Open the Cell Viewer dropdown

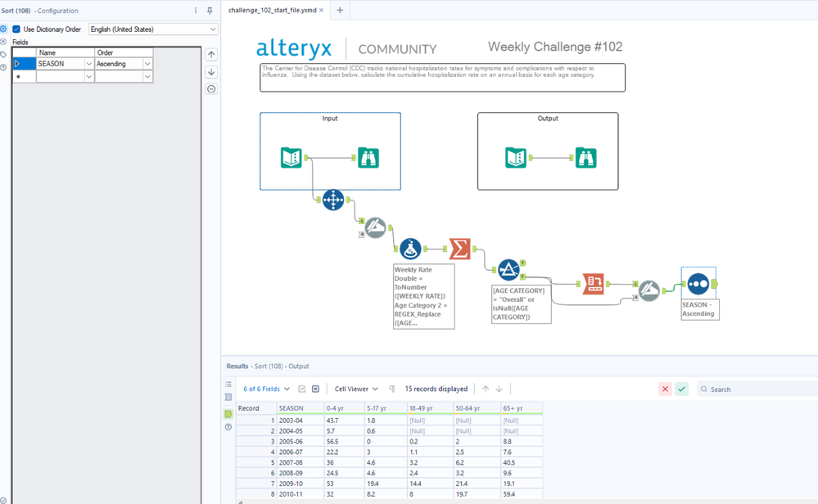tap(356, 389)
